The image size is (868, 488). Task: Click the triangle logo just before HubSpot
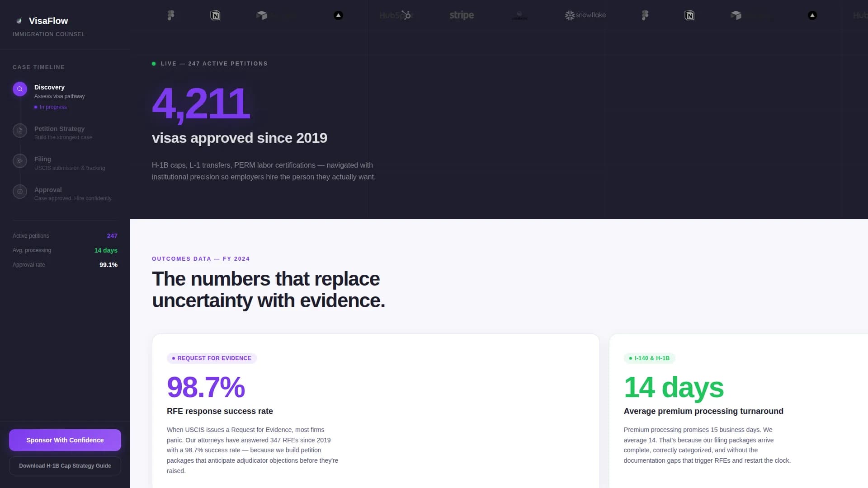[338, 15]
